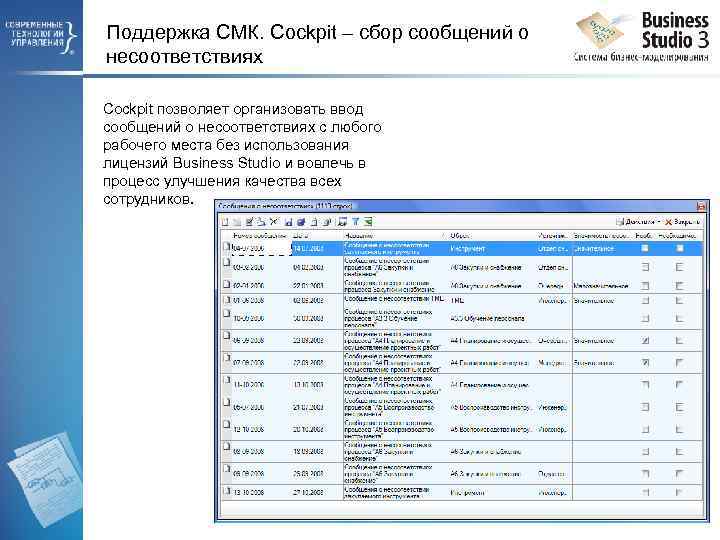
Task: Click the document icon of the А3.3 Обучение персонала row
Action: (x=226, y=313)
